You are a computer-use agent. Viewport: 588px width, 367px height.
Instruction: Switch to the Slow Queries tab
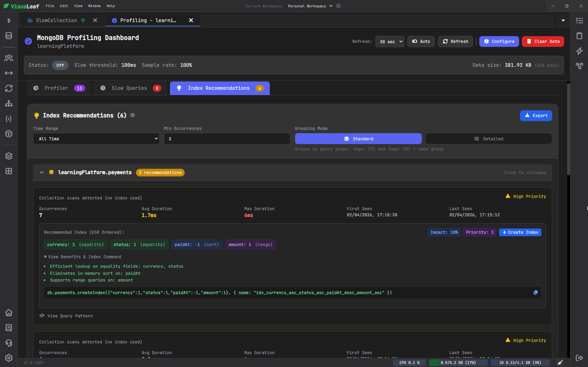[x=130, y=88]
